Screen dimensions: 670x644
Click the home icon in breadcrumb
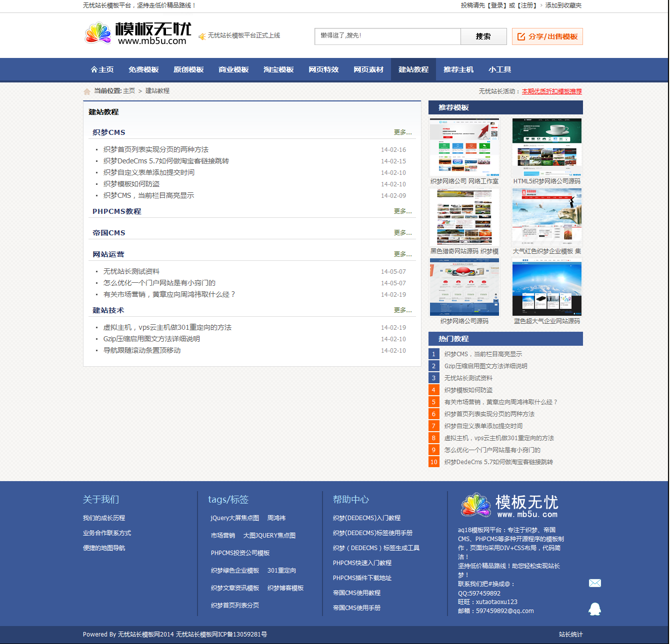87,91
